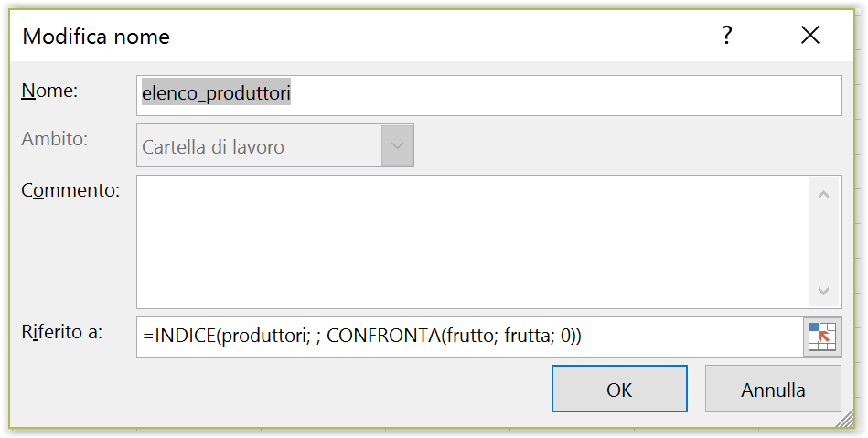
Task: Click the comment box scroll down arrow
Action: click(x=823, y=291)
